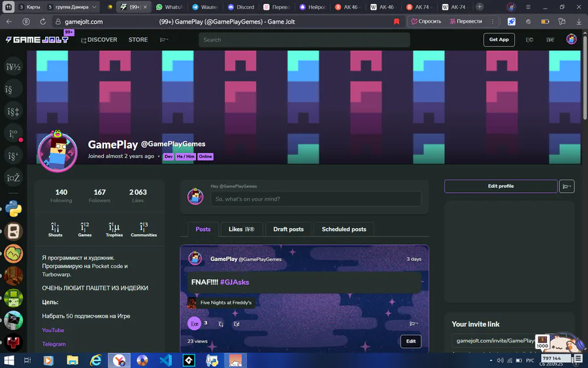Go back with the browser back arrow

click(x=9, y=22)
